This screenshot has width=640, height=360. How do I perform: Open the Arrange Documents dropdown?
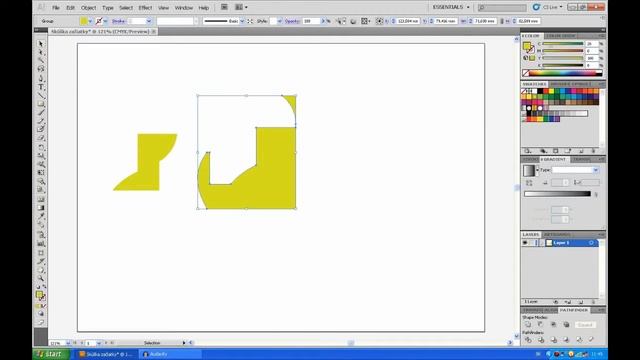click(241, 7)
